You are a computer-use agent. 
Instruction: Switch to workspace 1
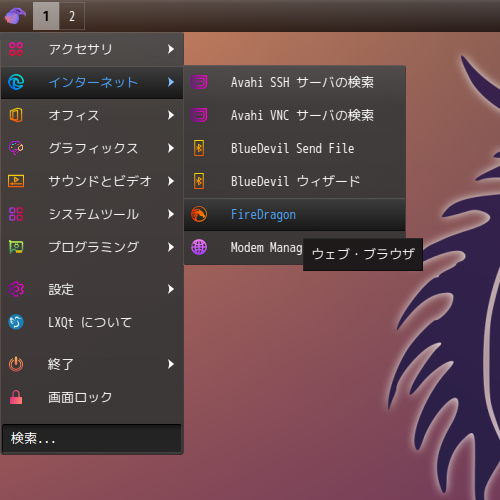(46, 16)
